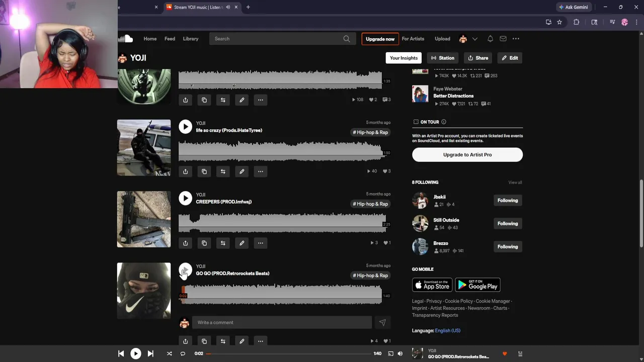Open the App Store download badge
The width and height of the screenshot is (644, 362).
point(432,285)
